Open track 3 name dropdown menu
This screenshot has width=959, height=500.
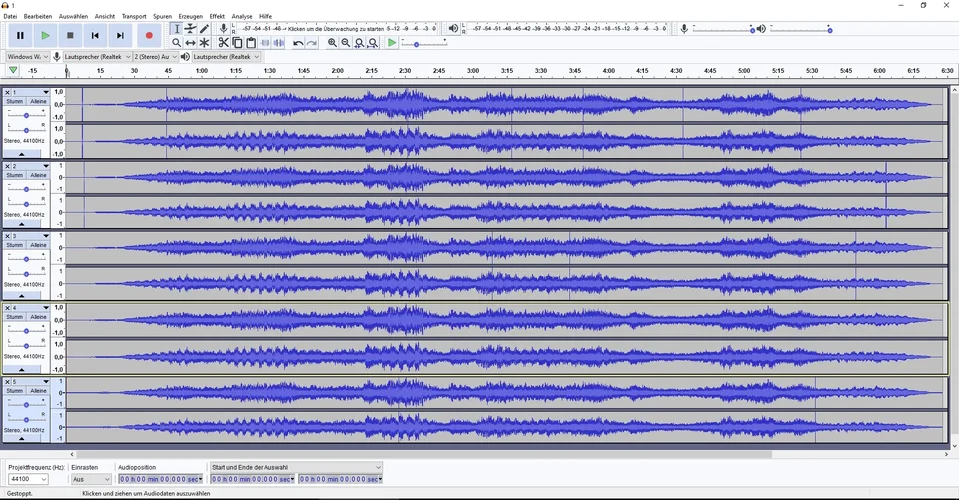(46, 236)
